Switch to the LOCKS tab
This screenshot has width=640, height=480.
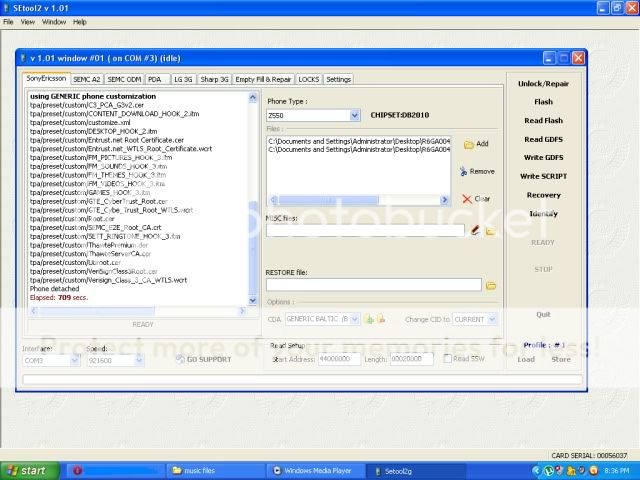309,79
